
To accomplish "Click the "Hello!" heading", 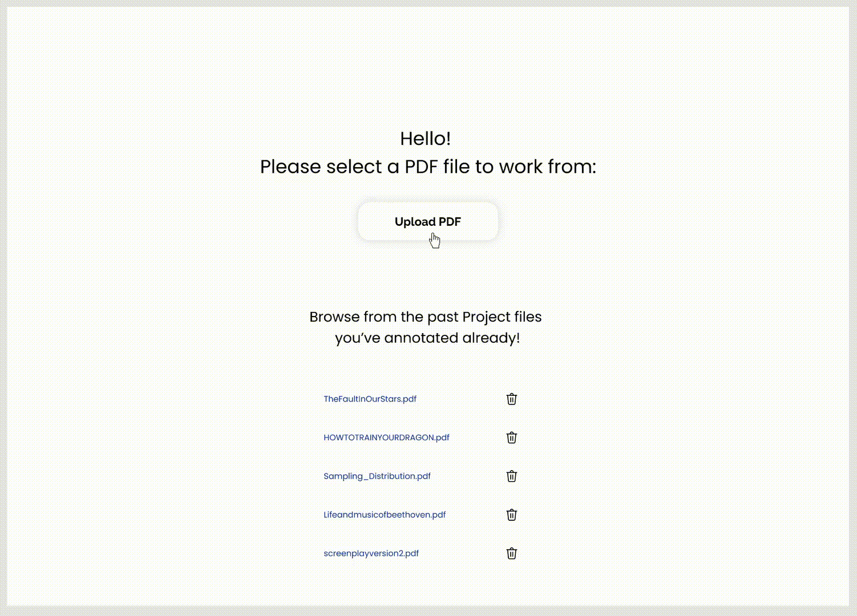I will point(425,139).
